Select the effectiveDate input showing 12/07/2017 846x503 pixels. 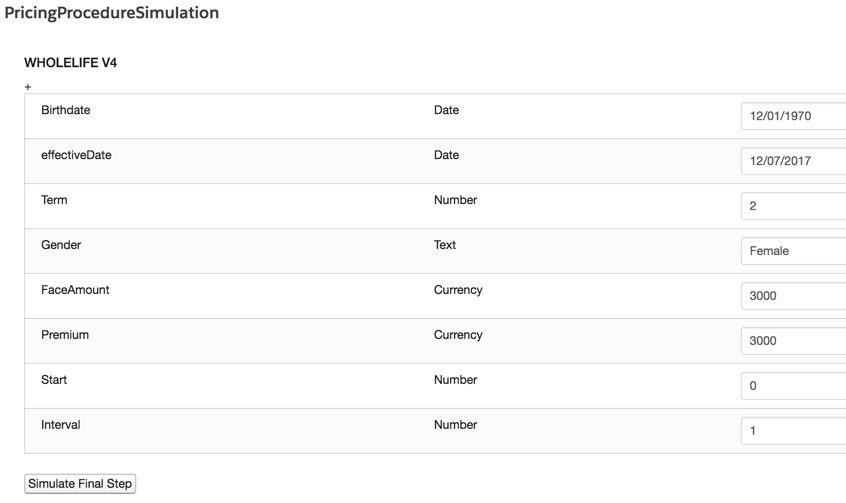(793, 161)
